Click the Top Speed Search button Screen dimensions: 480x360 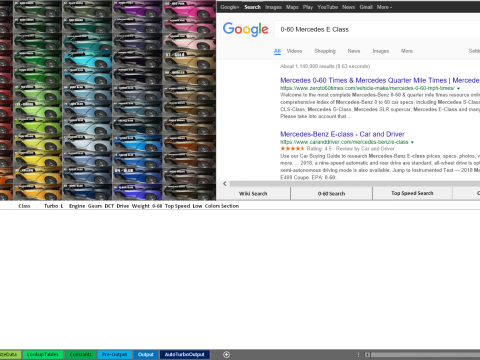coord(412,193)
